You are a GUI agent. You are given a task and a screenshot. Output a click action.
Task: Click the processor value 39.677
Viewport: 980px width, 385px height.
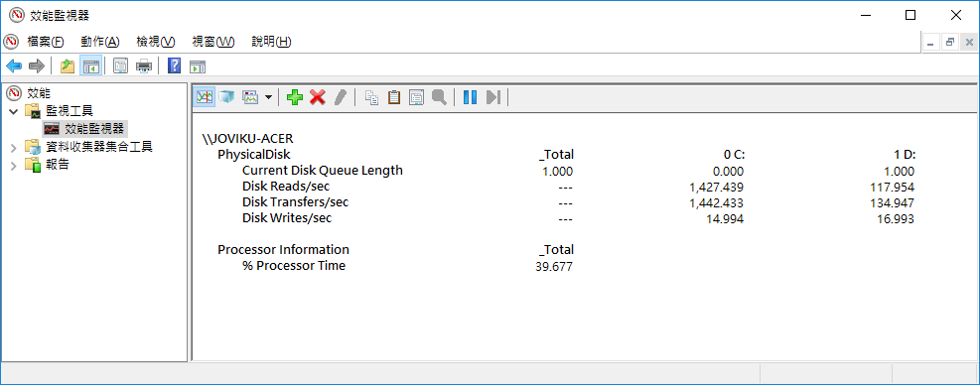tap(553, 267)
